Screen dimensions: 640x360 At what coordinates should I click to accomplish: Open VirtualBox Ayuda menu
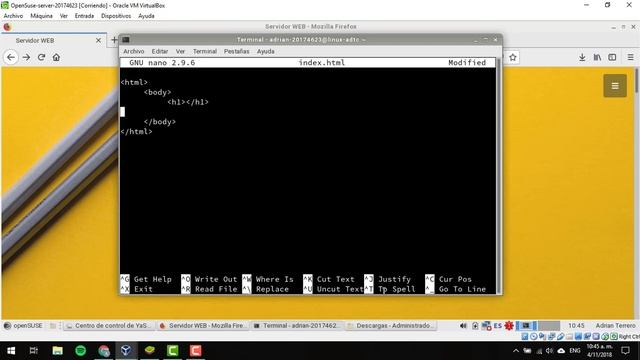pos(146,16)
